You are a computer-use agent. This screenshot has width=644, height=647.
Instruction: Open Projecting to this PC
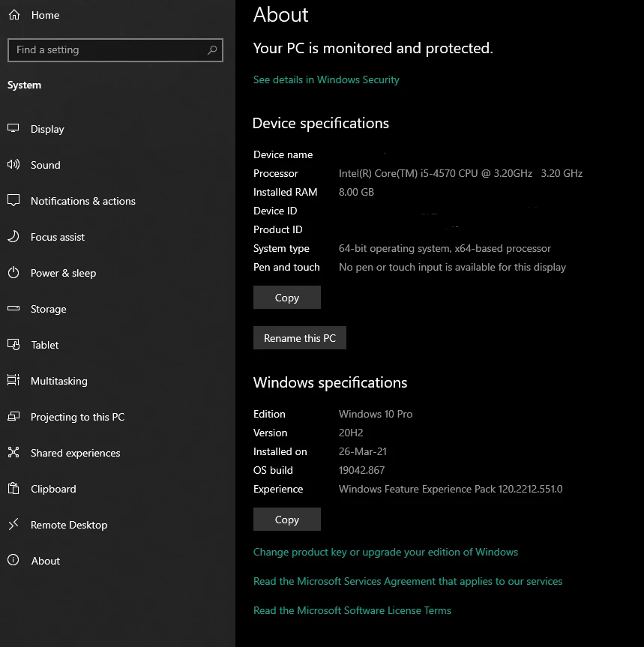tap(77, 417)
